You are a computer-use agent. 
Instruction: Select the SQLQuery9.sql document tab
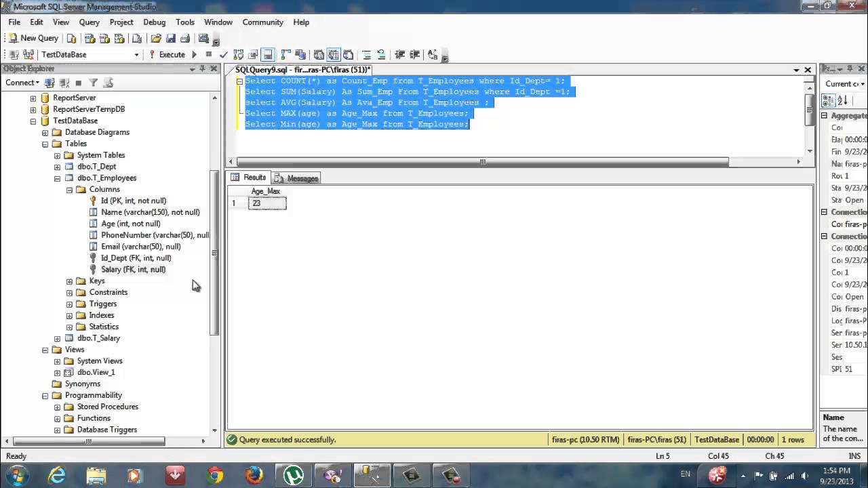pos(303,70)
